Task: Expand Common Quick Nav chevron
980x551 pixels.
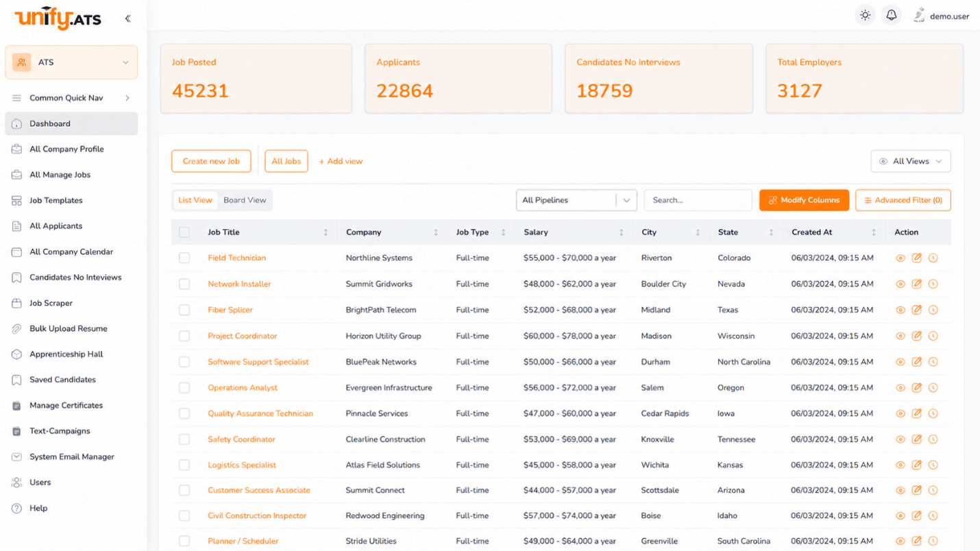Action: tap(127, 98)
